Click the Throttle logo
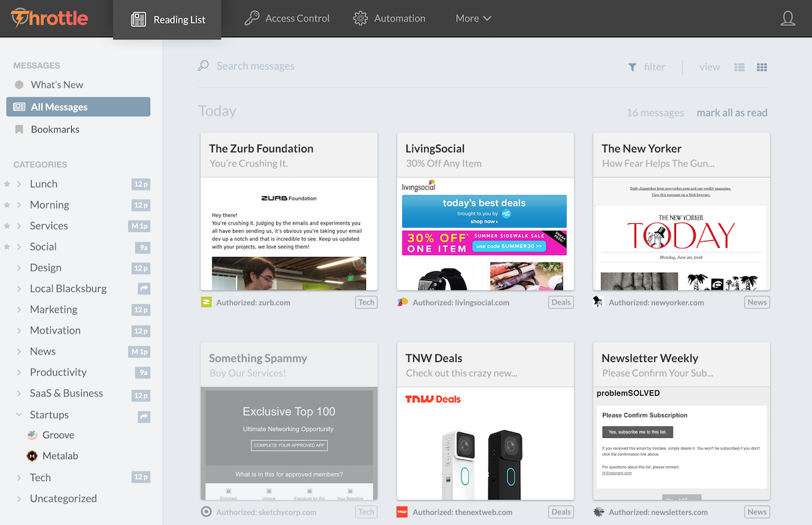 [49, 18]
